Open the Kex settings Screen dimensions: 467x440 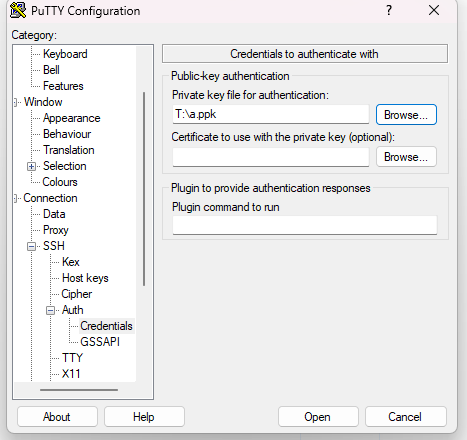tap(71, 262)
